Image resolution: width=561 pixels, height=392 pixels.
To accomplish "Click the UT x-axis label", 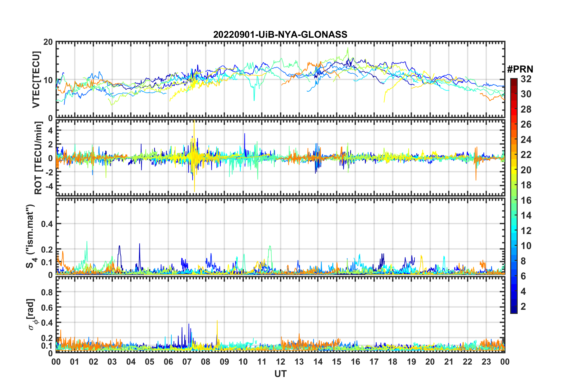I will (x=280, y=374).
